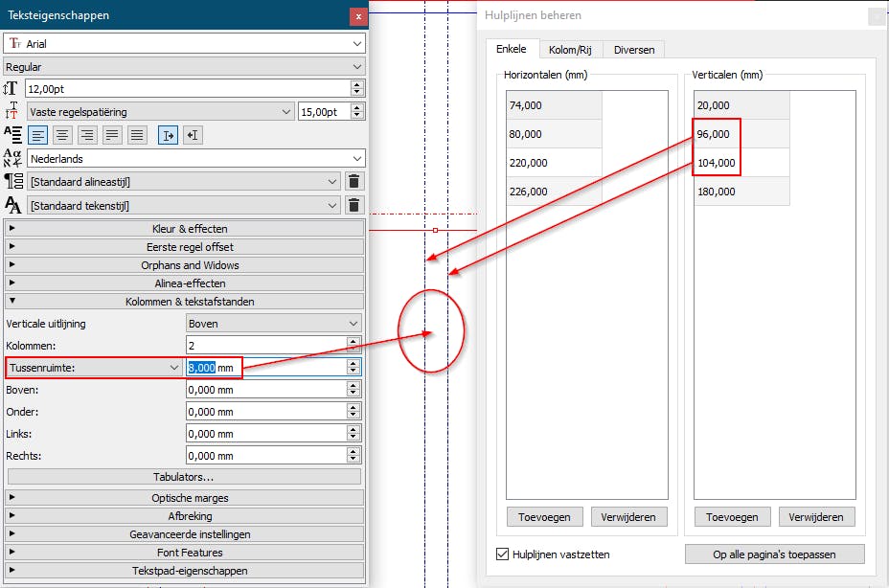Switch to the Diversen tab
This screenshot has width=889, height=588.
pos(634,50)
